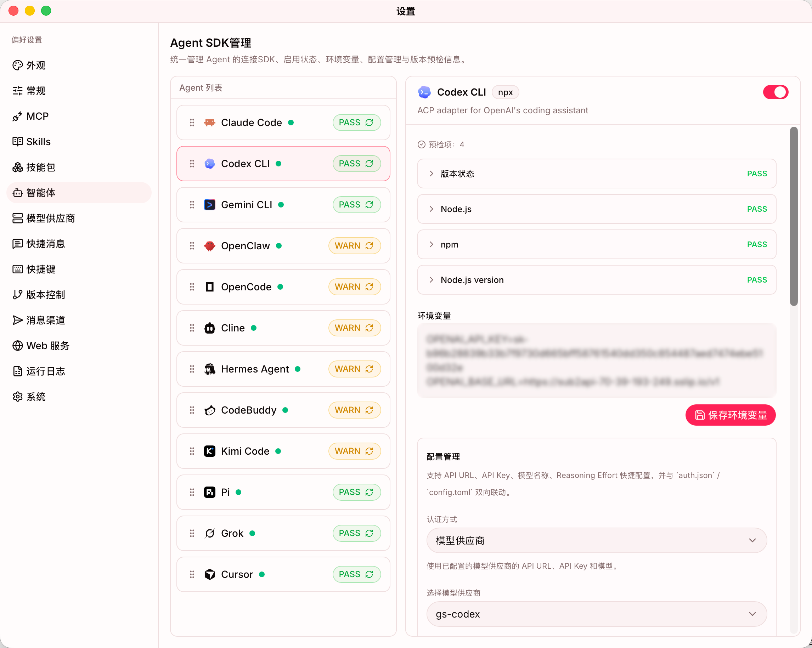Open 外观 settings section
The width and height of the screenshot is (812, 648).
pyautogui.click(x=79, y=65)
